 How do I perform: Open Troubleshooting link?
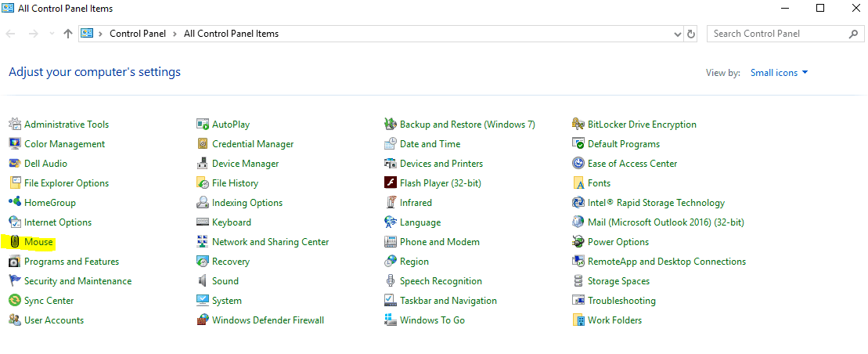621,300
